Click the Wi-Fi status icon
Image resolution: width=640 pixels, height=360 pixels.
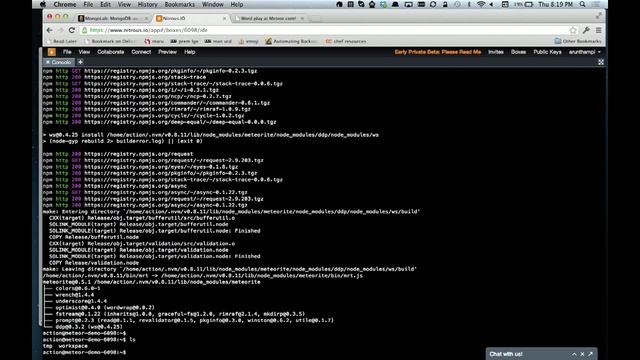click(x=481, y=4)
